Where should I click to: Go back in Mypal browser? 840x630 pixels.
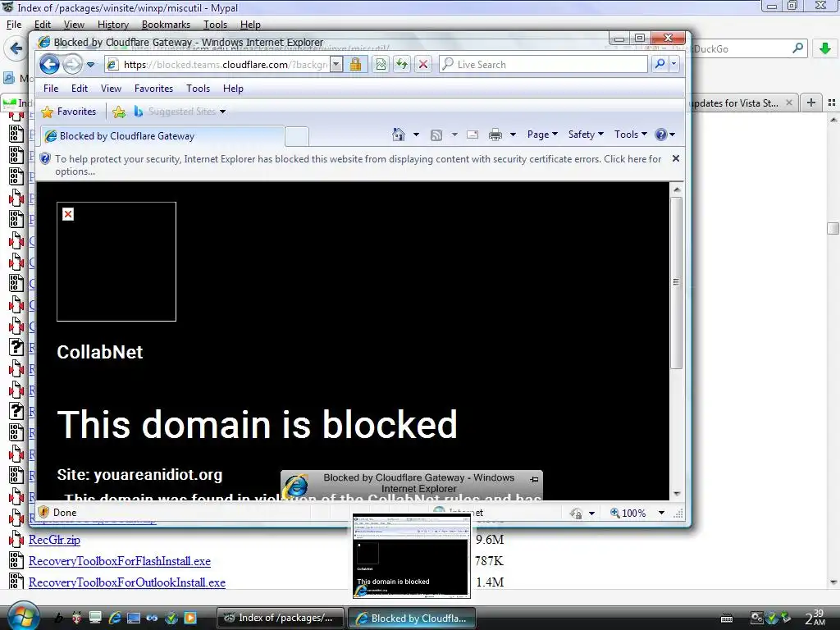click(x=16, y=48)
